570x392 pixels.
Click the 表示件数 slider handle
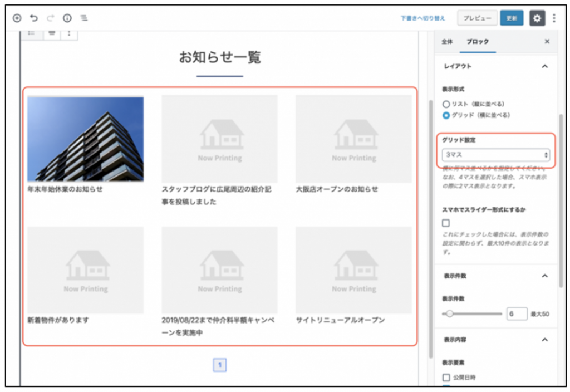click(x=450, y=314)
